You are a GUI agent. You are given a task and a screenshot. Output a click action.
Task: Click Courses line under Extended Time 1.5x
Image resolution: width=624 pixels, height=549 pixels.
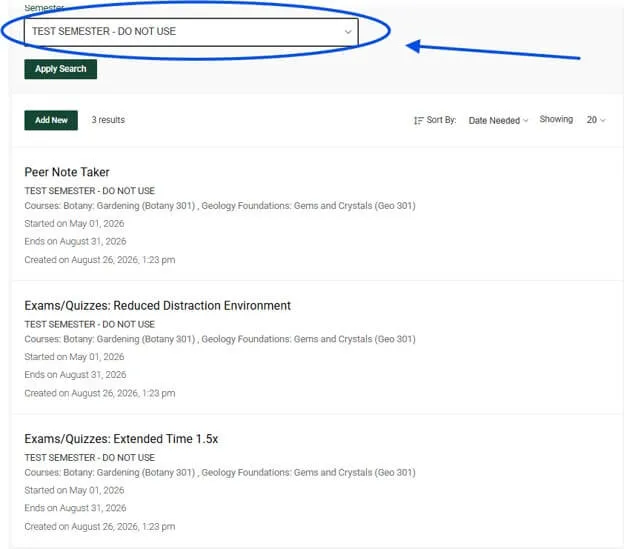pos(220,472)
